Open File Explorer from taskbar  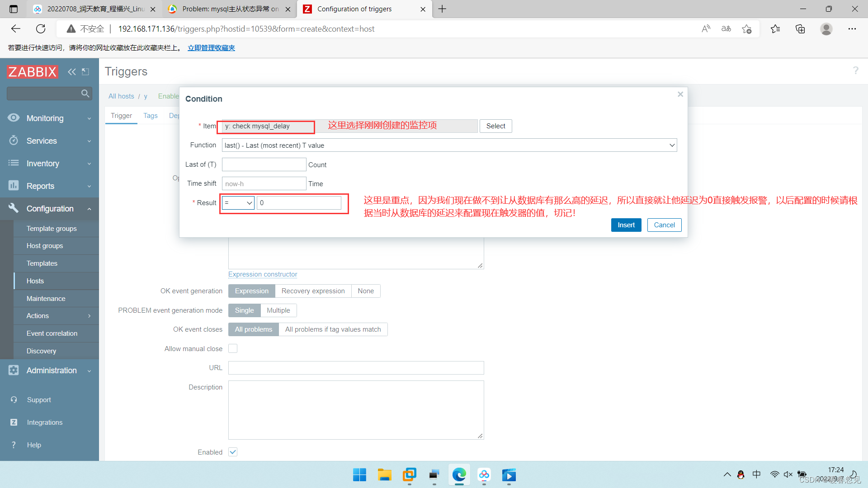click(x=385, y=475)
